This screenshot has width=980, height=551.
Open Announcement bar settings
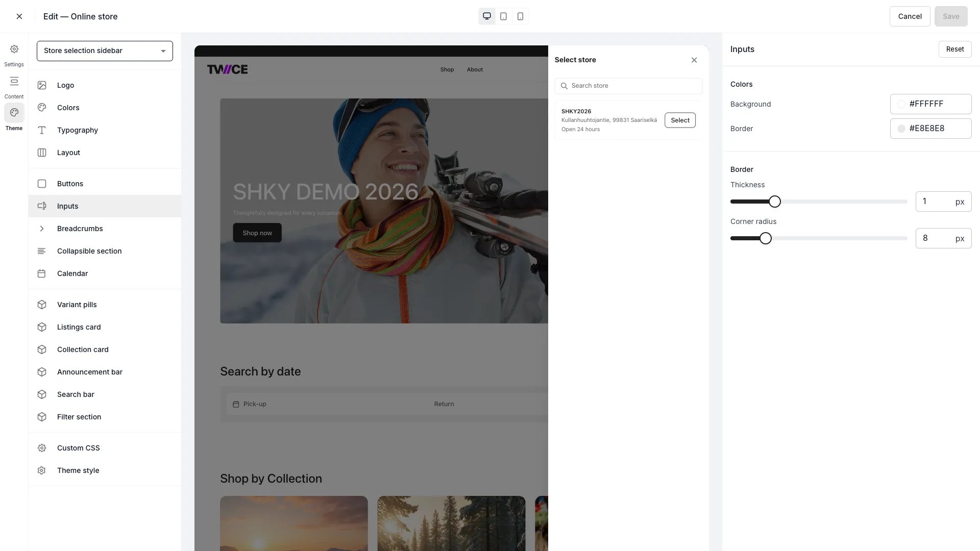[x=105, y=372]
